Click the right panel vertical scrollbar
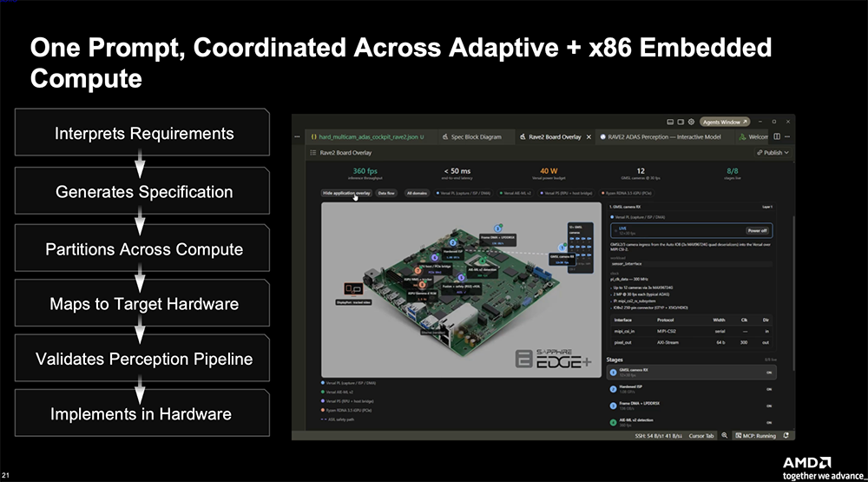This screenshot has width=868, height=482. (793, 294)
